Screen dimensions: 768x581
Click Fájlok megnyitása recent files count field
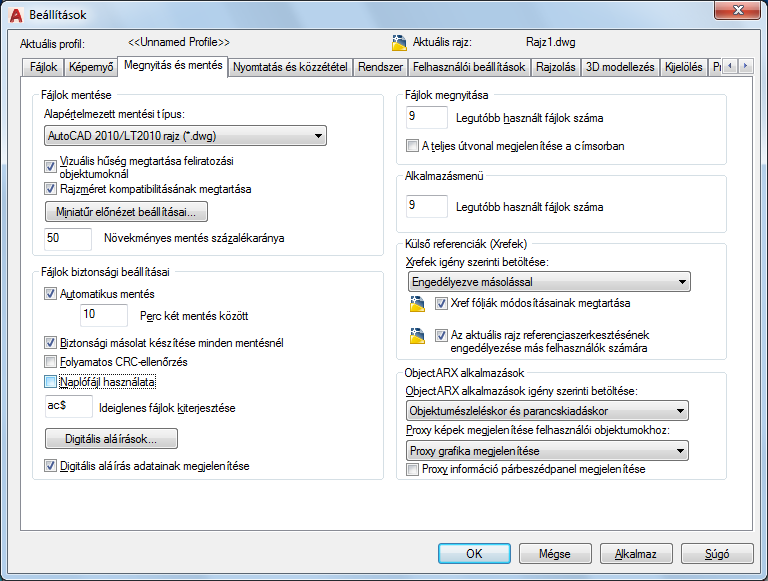pyautogui.click(x=427, y=117)
